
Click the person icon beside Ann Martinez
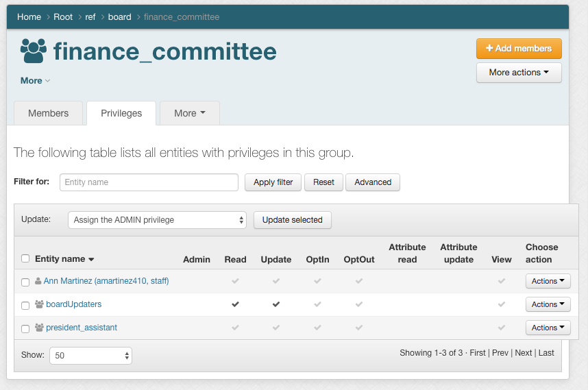tap(38, 281)
